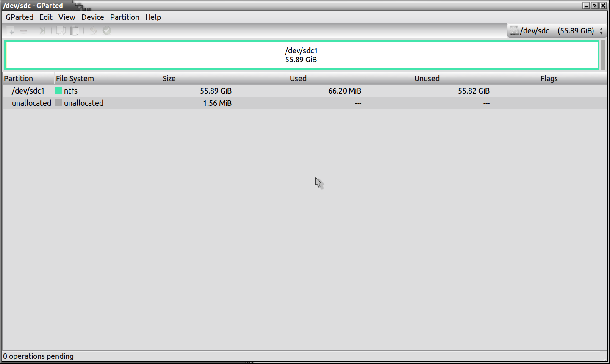
Task: Click the Resize/Move partition toolbar icon
Action: click(42, 30)
